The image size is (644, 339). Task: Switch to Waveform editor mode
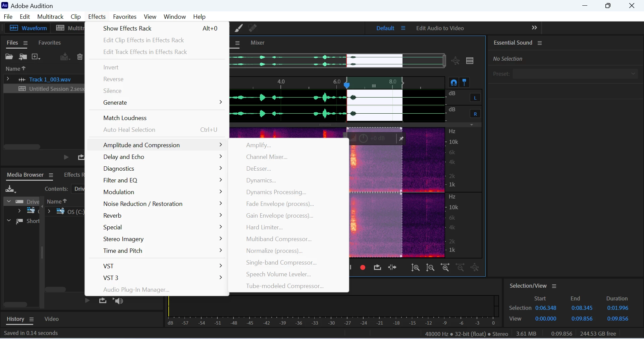click(28, 29)
